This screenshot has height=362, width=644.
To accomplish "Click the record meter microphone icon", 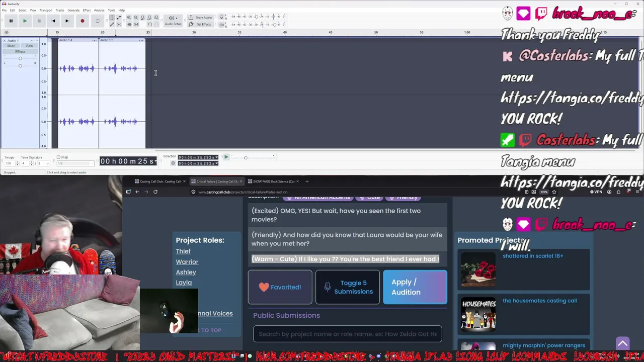I will click(221, 17).
